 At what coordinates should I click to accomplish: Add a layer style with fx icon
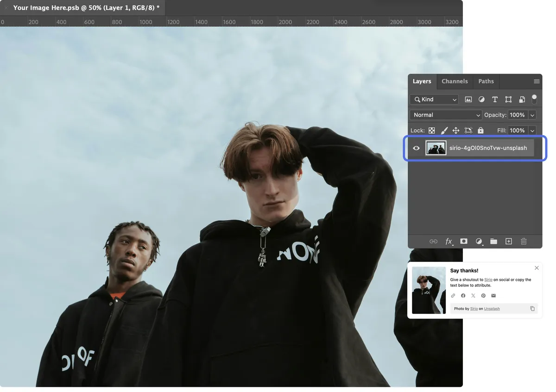pyautogui.click(x=449, y=242)
